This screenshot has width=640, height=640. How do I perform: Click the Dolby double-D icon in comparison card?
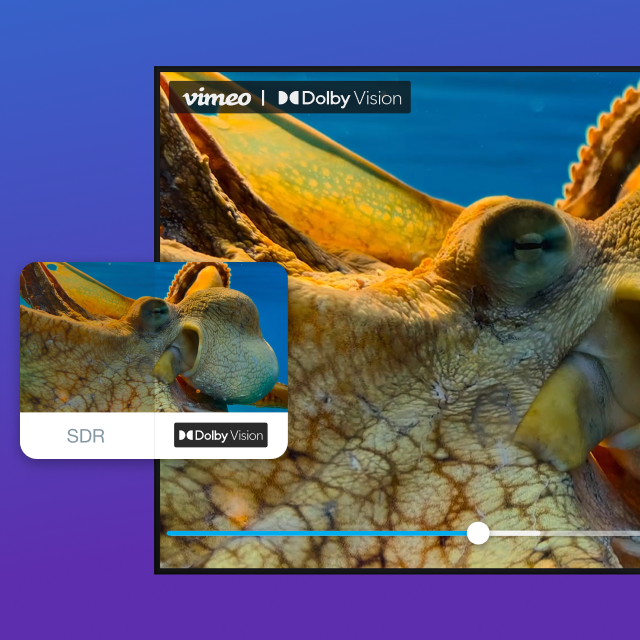pyautogui.click(x=185, y=436)
